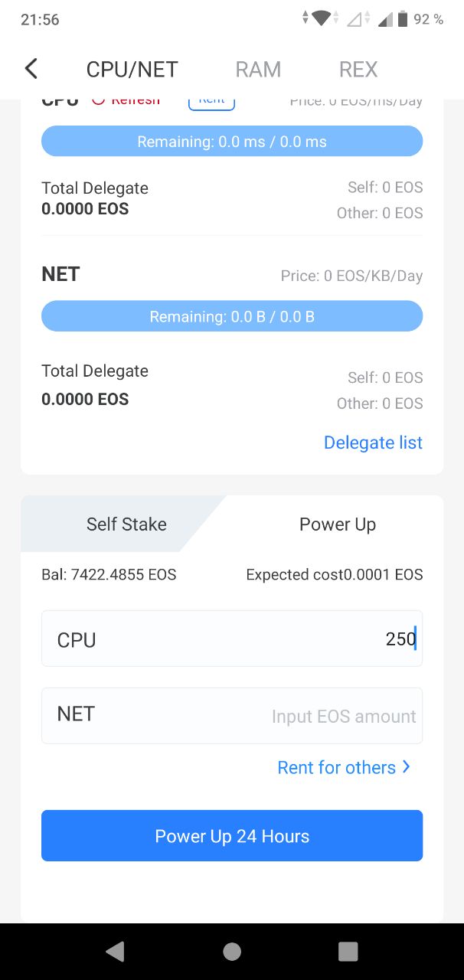Tap the Wi-Fi icon in status bar

click(x=322, y=18)
